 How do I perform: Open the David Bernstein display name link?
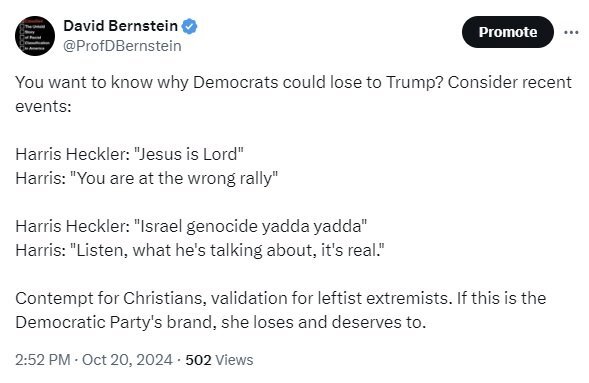click(121, 26)
